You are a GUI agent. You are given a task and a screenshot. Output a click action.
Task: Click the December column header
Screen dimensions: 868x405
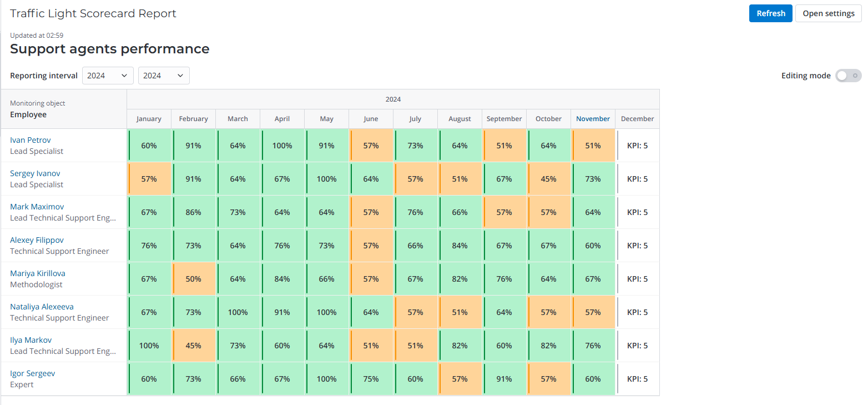(637, 119)
